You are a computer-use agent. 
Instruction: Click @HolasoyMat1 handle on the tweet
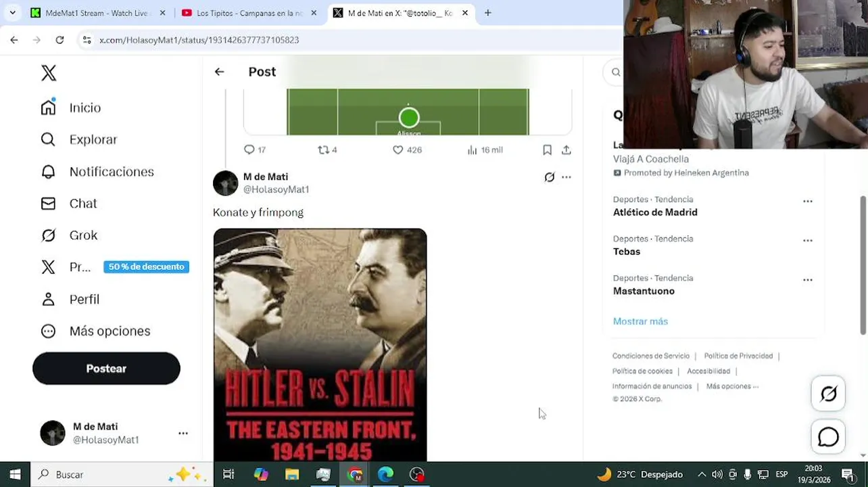pyautogui.click(x=276, y=189)
